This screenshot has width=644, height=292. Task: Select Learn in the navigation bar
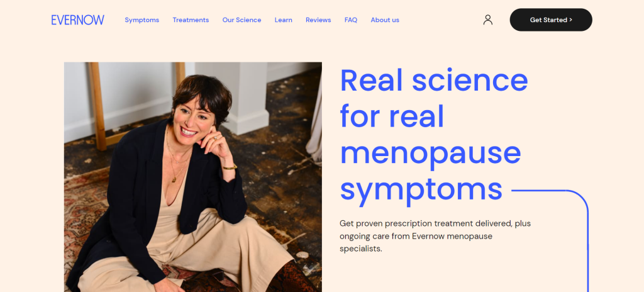284,20
